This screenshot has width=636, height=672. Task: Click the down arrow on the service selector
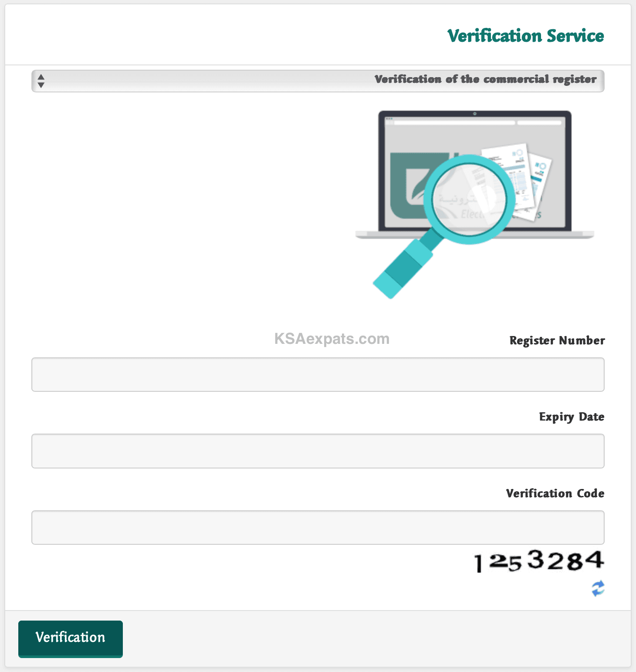41,85
